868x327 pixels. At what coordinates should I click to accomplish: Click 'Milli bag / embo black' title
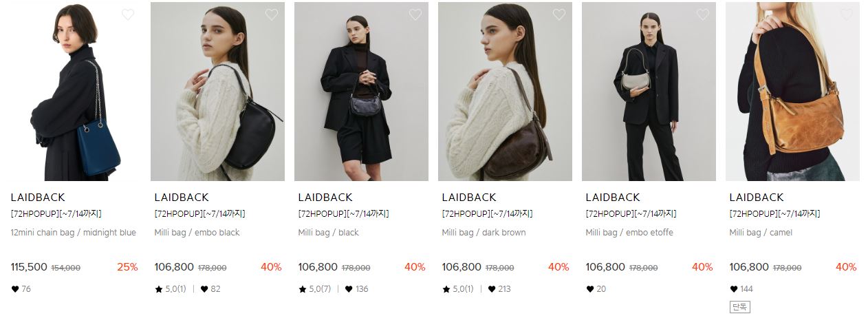click(x=197, y=233)
